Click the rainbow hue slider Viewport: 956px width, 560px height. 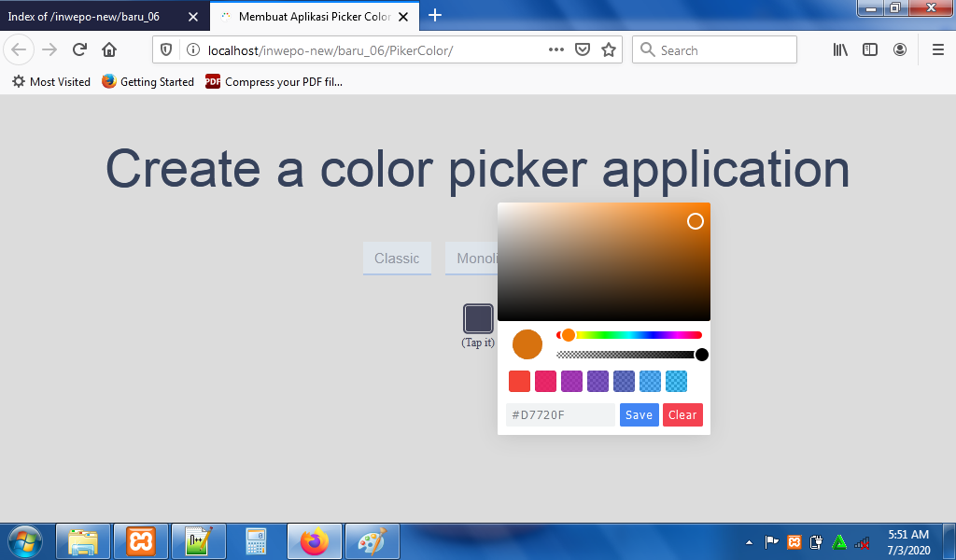click(635, 335)
